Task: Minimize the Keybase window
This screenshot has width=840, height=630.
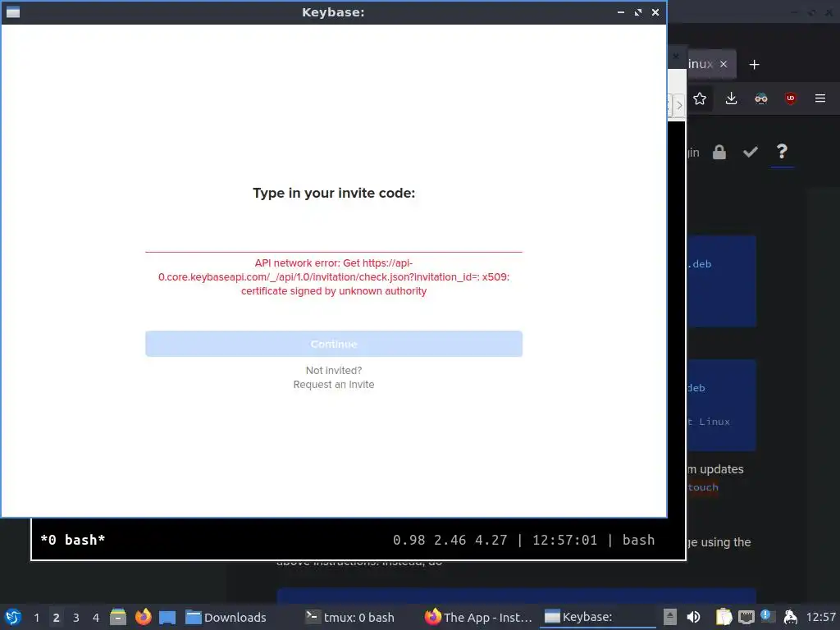Action: 621,11
